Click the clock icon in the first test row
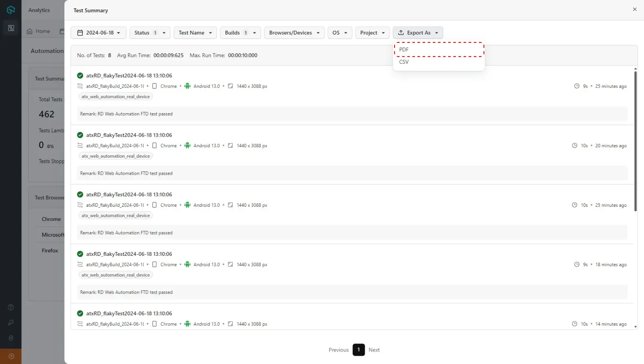 click(x=577, y=86)
